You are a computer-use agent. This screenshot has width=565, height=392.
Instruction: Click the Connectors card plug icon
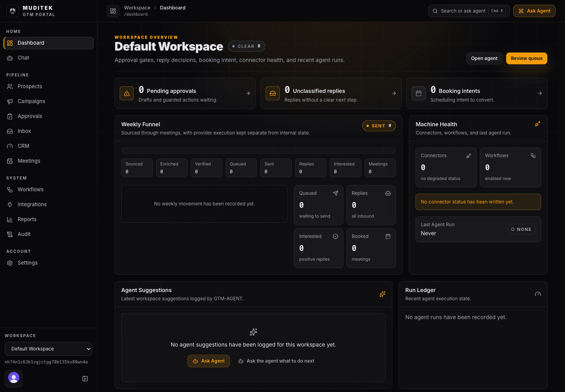(x=468, y=156)
